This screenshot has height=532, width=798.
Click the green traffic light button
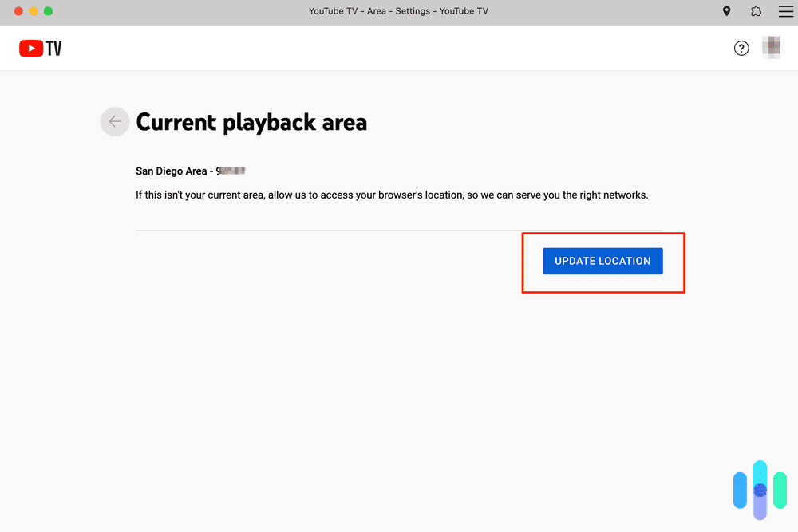[x=49, y=11]
